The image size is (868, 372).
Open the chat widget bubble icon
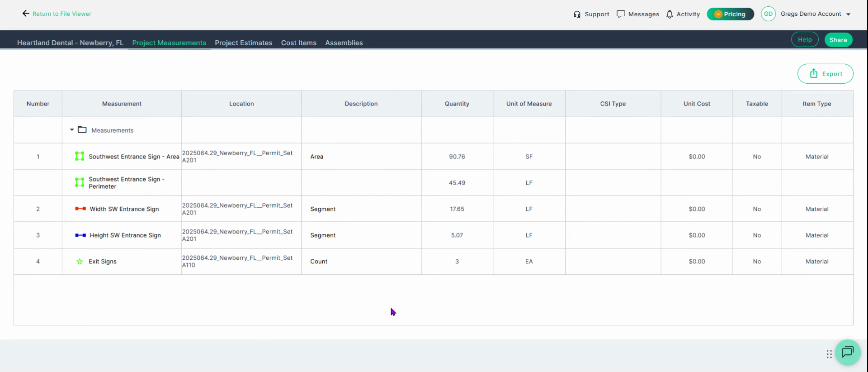pos(848,352)
